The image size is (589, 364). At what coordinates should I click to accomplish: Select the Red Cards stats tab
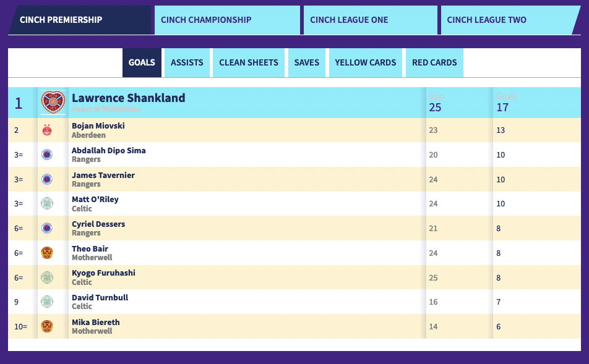tap(434, 62)
